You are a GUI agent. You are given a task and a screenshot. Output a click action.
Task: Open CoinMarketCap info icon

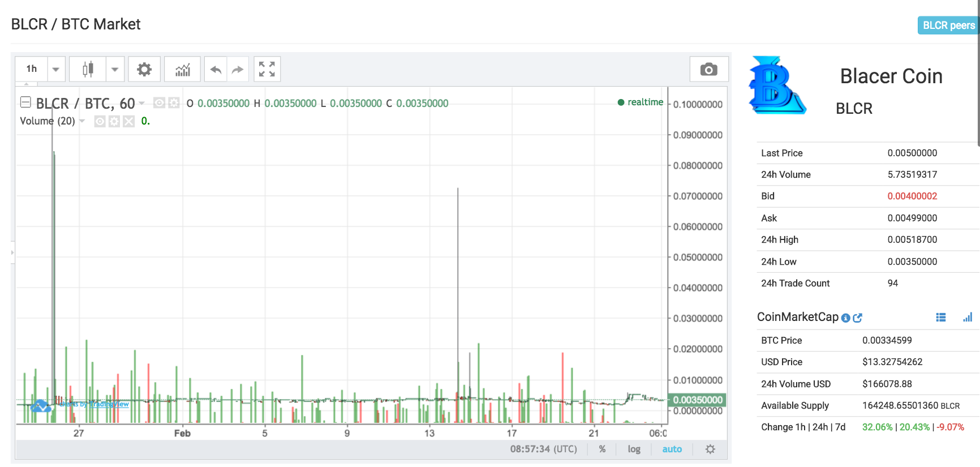click(846, 318)
